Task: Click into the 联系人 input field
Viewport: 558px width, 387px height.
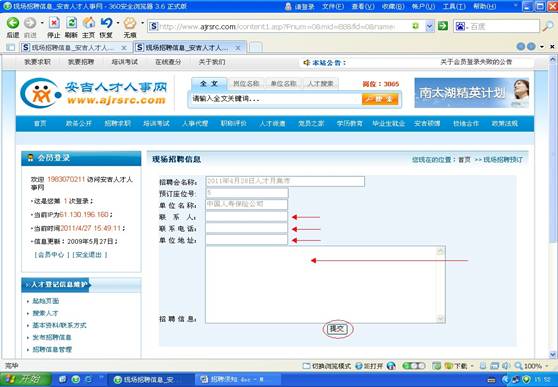Action: coord(246,216)
